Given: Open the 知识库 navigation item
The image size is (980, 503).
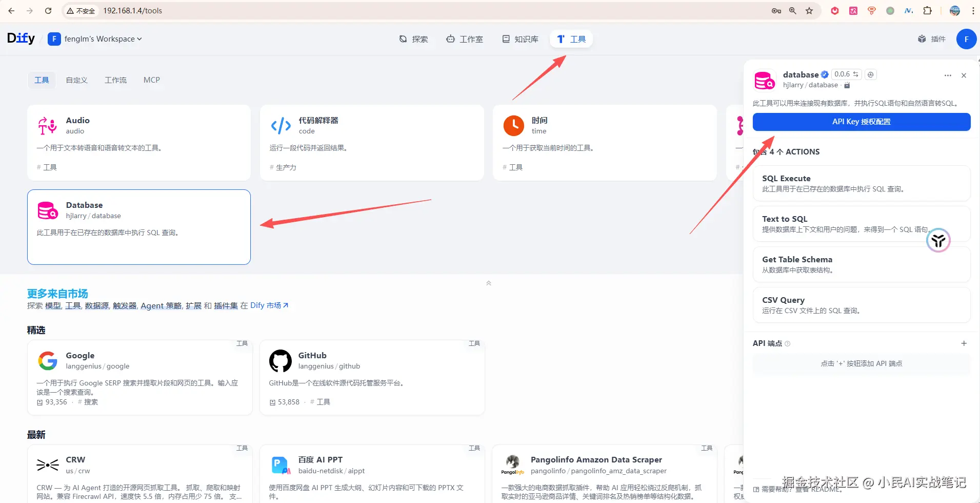Looking at the screenshot, I should [x=520, y=39].
